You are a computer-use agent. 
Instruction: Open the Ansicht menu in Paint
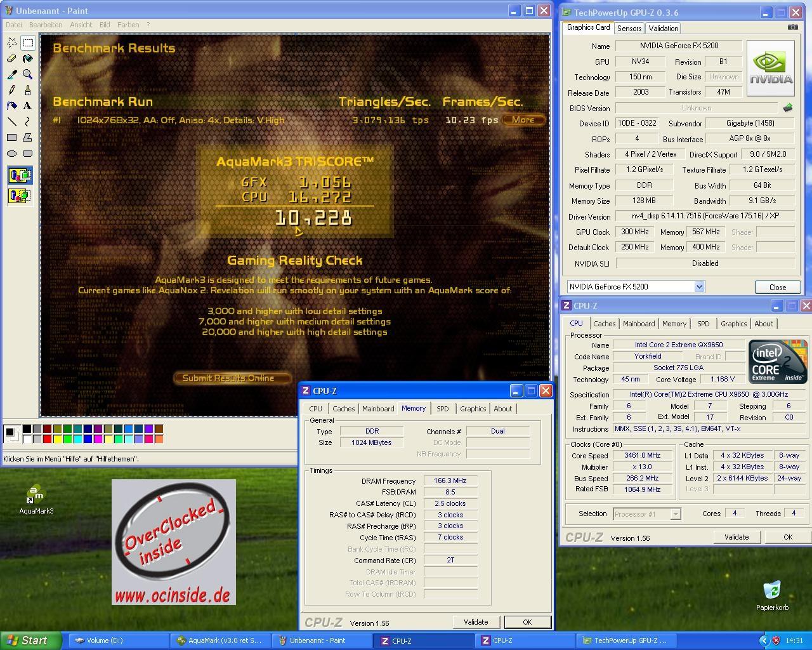(x=81, y=25)
